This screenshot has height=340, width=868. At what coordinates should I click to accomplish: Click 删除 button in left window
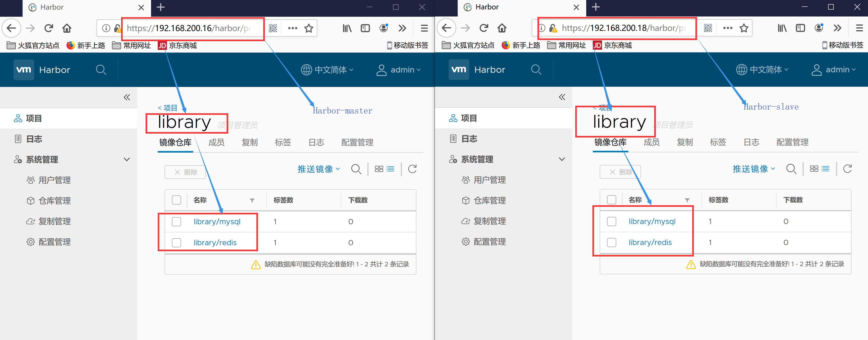click(185, 172)
